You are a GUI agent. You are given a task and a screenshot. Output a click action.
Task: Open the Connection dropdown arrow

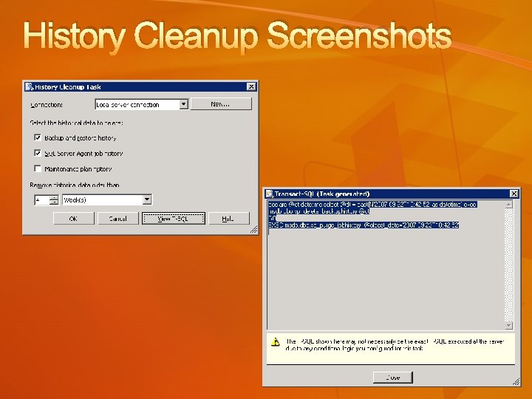[x=183, y=104]
